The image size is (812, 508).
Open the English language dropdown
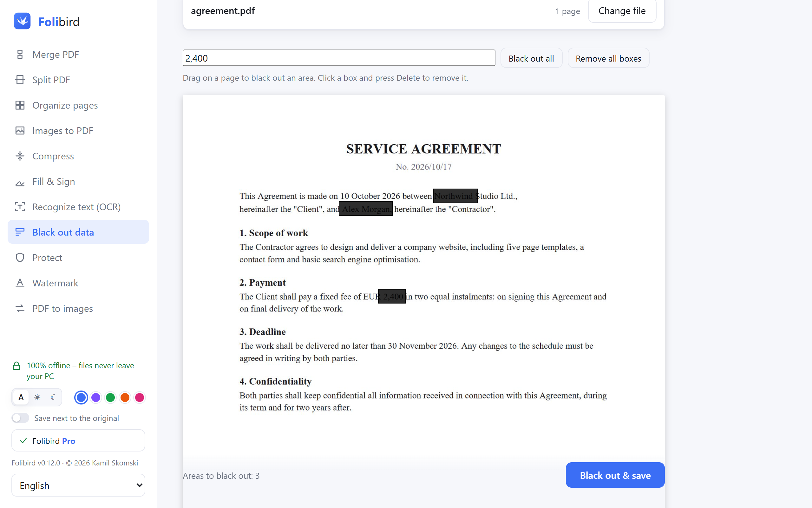point(78,485)
